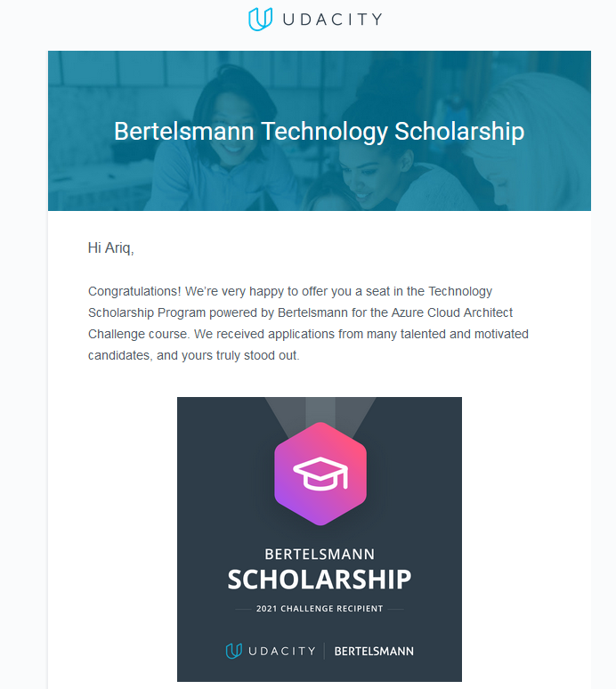Click the 2021 CHALLENGE RECIPIENT label
This screenshot has height=689, width=616.
(x=320, y=609)
